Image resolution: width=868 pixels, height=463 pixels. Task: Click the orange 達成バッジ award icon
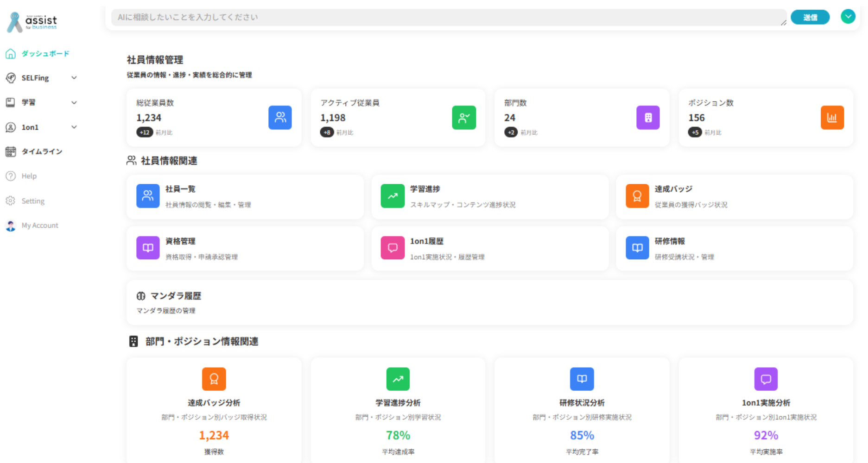point(637,196)
